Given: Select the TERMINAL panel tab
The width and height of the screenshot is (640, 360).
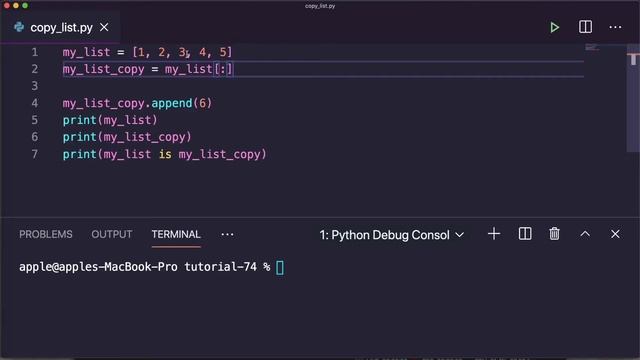Looking at the screenshot, I should tap(176, 234).
